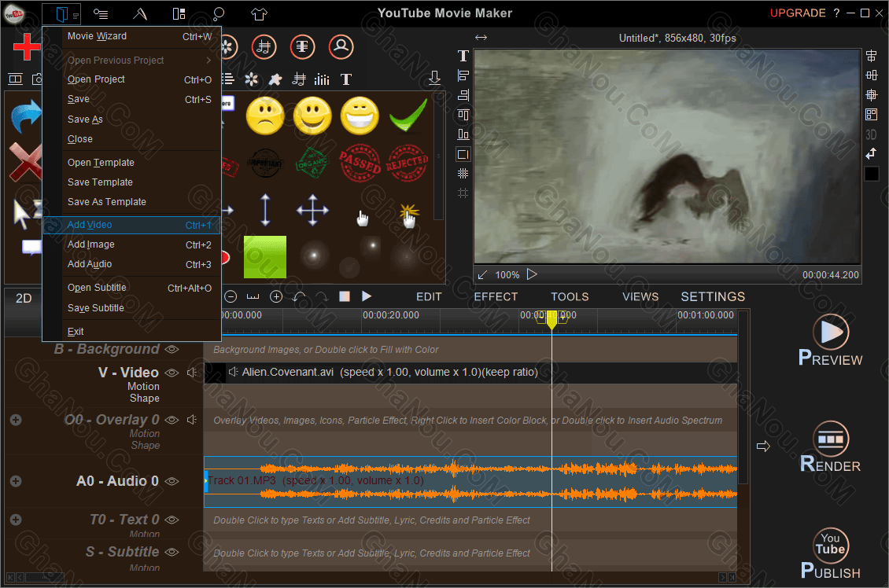Open the SETTINGS tab
The width and height of the screenshot is (889, 588).
click(713, 297)
